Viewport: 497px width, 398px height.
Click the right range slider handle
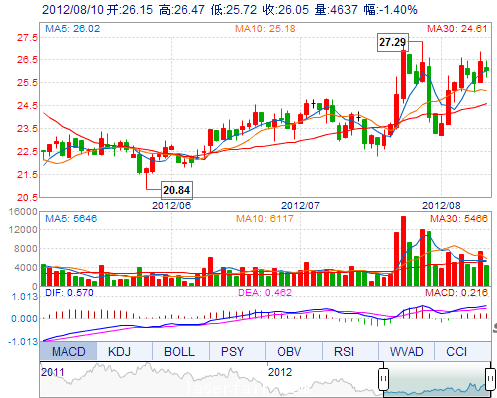tap(490, 379)
